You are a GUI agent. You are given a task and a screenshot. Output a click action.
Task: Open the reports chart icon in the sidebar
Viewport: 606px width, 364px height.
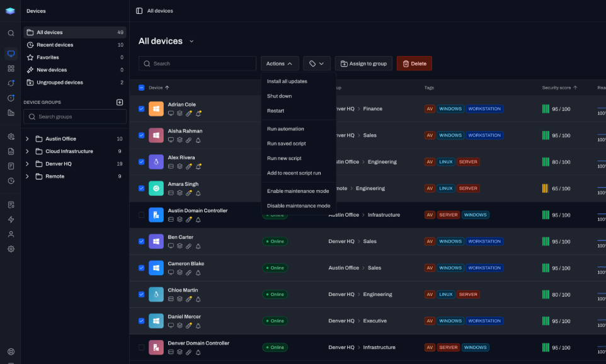pos(11,113)
